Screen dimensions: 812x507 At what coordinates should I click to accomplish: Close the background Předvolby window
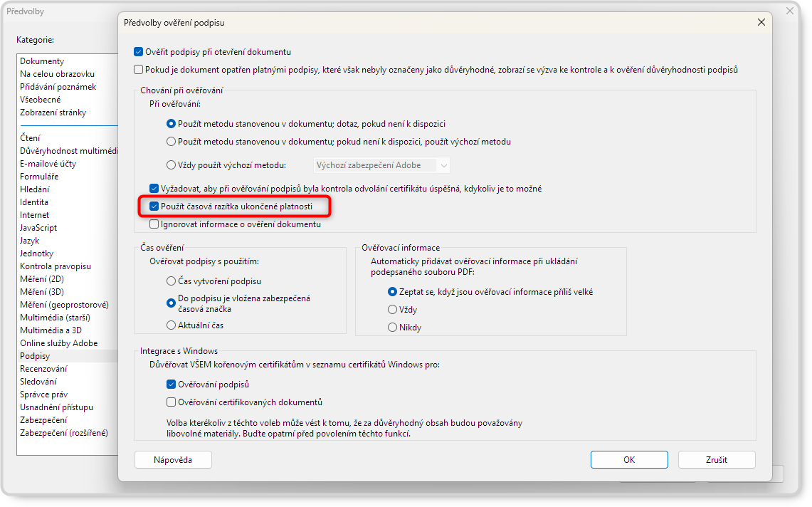pos(789,11)
